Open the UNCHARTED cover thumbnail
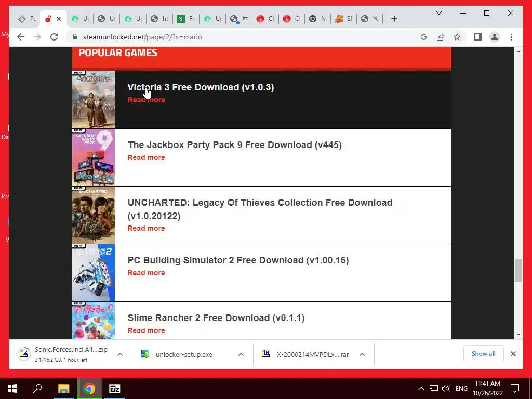 click(94, 215)
